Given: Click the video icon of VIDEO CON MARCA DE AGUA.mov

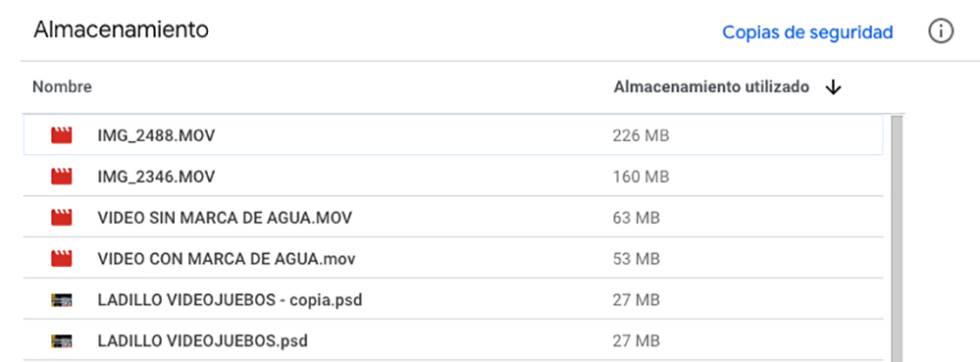Looking at the screenshot, I should click(61, 258).
